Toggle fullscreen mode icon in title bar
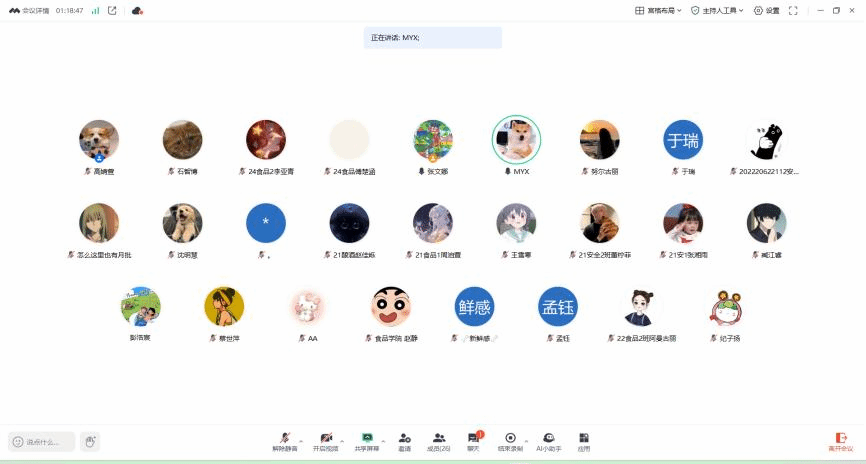 tap(793, 10)
